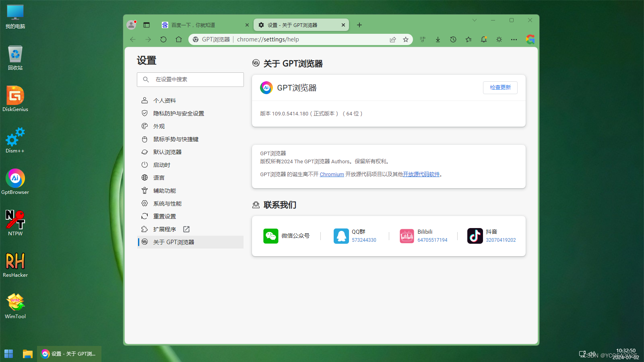644x362 pixels.
Task: Open 辅助功能 settings section
Action: [x=190, y=191]
